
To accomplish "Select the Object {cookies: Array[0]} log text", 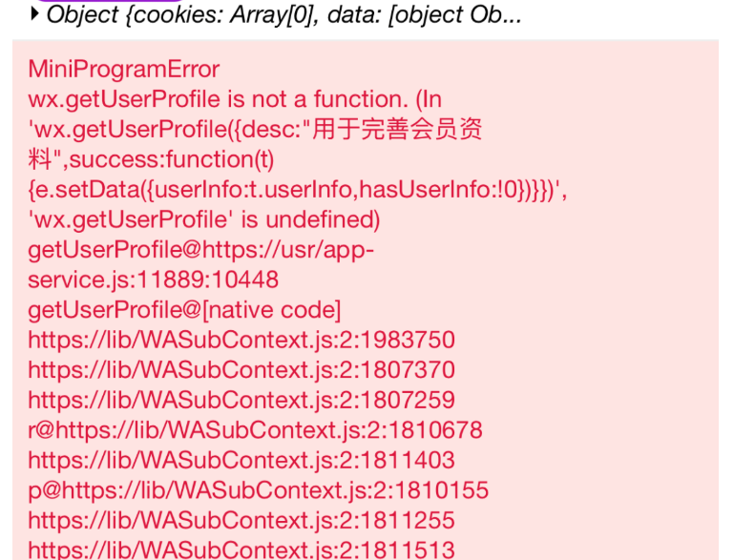I will pyautogui.click(x=283, y=15).
